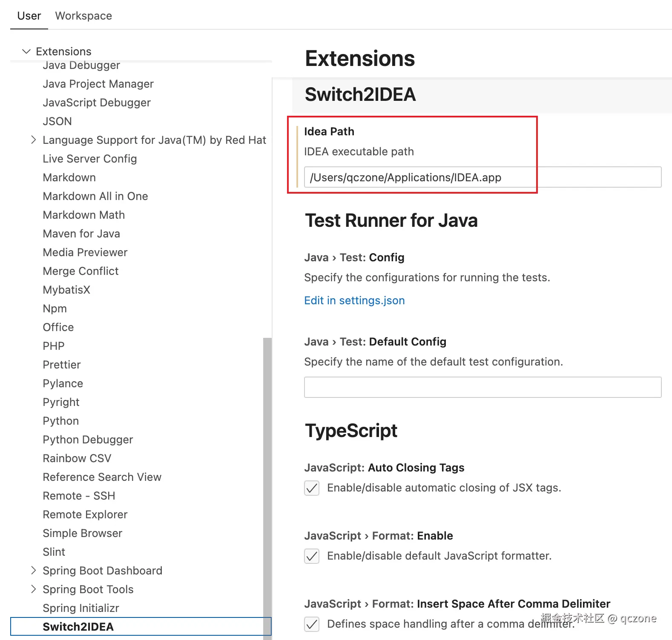The image size is (672, 640).
Task: Disable the JavaScript Format Enable checkbox
Action: tap(312, 556)
